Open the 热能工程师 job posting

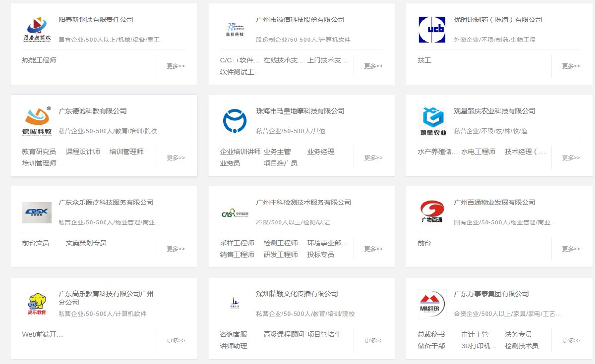pyautogui.click(x=39, y=60)
